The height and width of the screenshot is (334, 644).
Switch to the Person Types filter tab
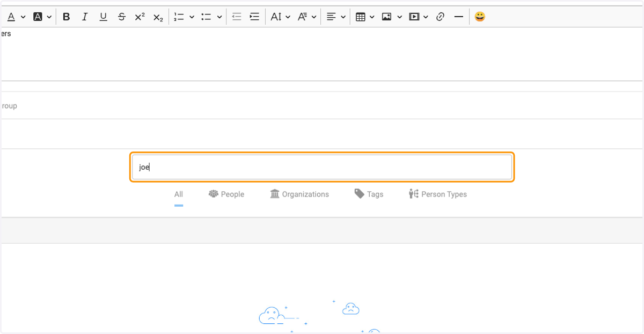coord(437,194)
